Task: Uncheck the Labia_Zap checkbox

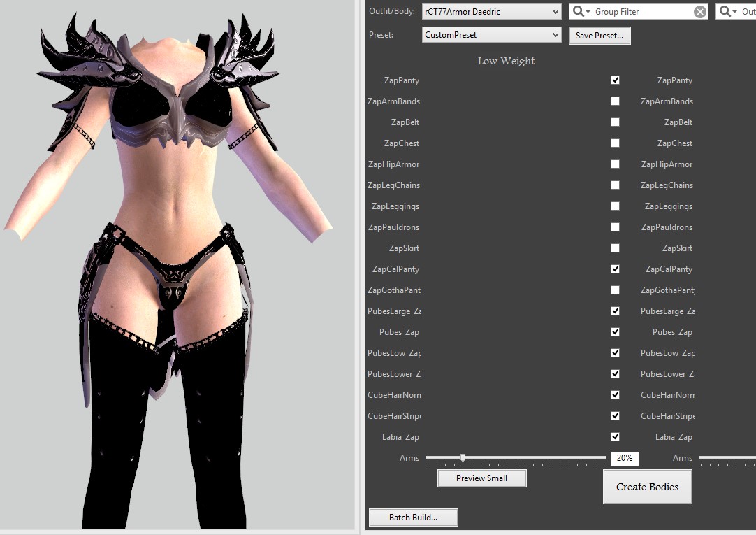Action: point(616,436)
